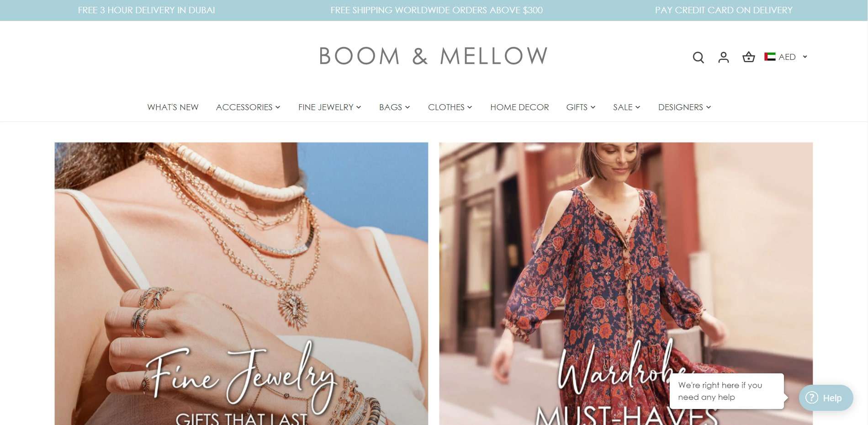
Task: Open the account profile icon
Action: [723, 57]
